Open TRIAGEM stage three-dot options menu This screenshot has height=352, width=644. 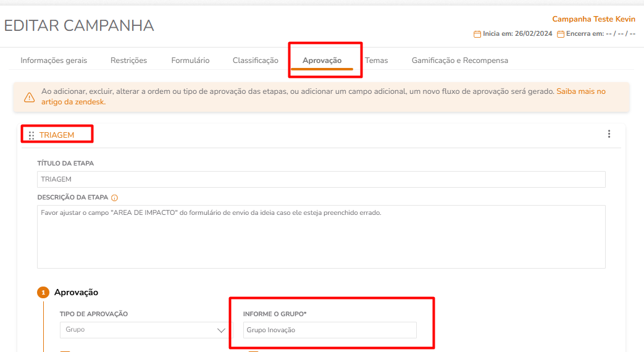click(x=609, y=134)
